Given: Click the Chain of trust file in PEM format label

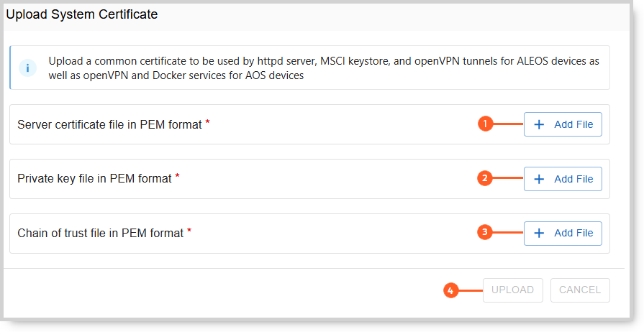Looking at the screenshot, I should [x=100, y=233].
